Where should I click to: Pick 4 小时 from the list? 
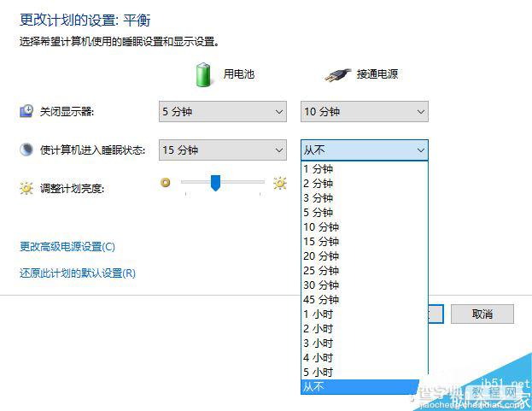(x=365, y=358)
